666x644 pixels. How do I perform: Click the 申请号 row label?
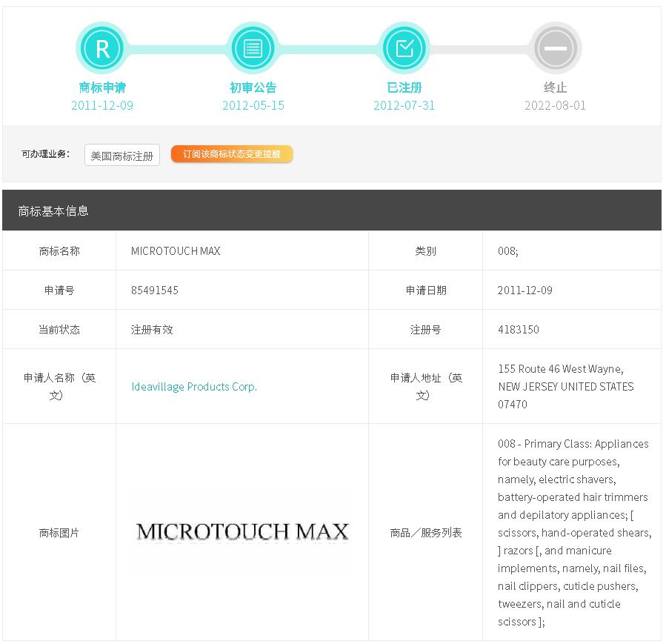[x=59, y=291]
